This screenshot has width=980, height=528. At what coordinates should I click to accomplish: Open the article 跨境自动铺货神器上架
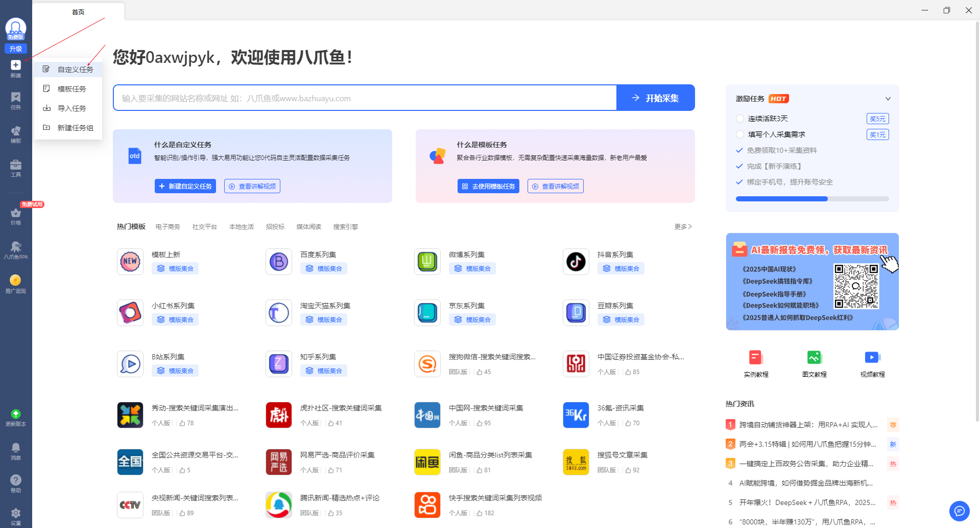tap(808, 425)
